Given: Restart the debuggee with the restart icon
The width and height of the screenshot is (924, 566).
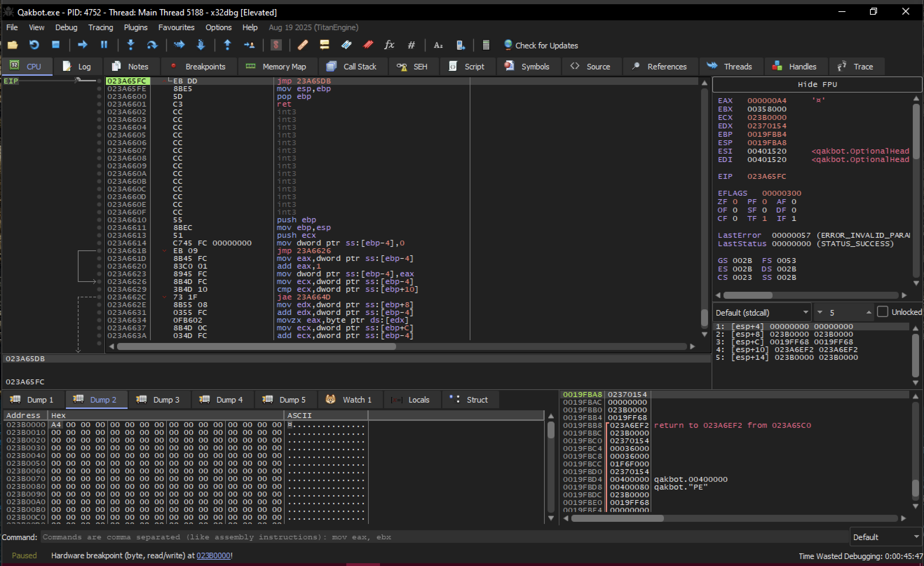Looking at the screenshot, I should 34,45.
